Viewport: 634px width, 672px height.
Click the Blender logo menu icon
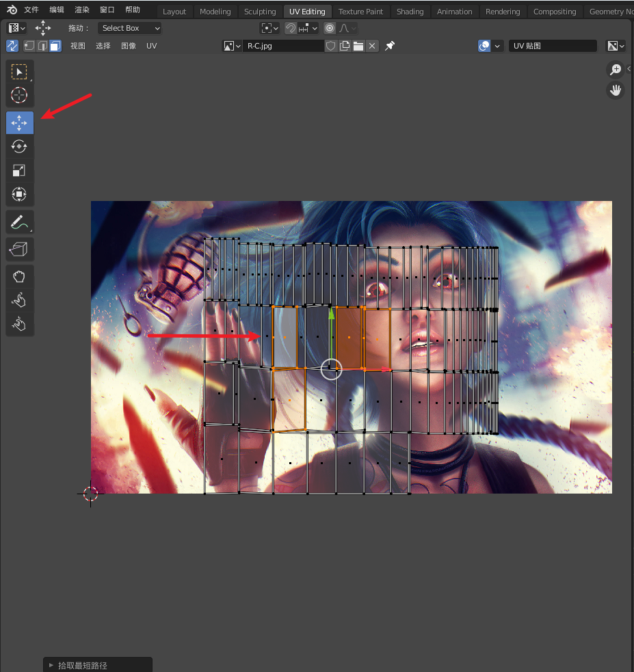tap(12, 10)
